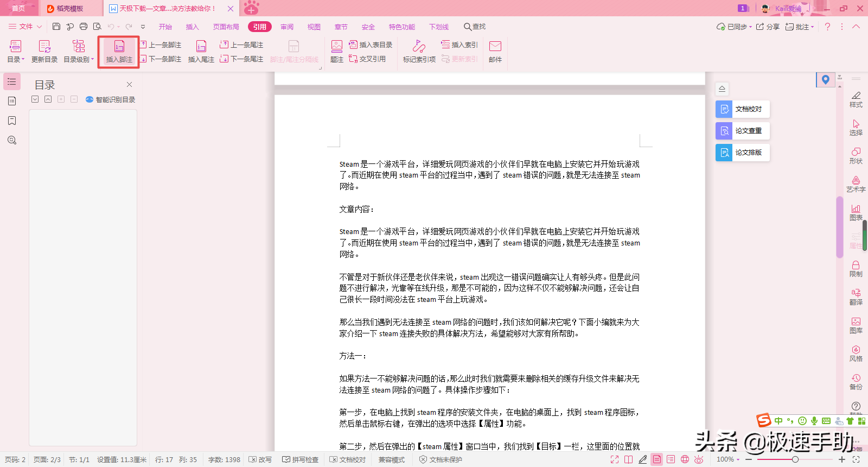Switch to the Page Layout (页面布局) tab

[x=226, y=27]
